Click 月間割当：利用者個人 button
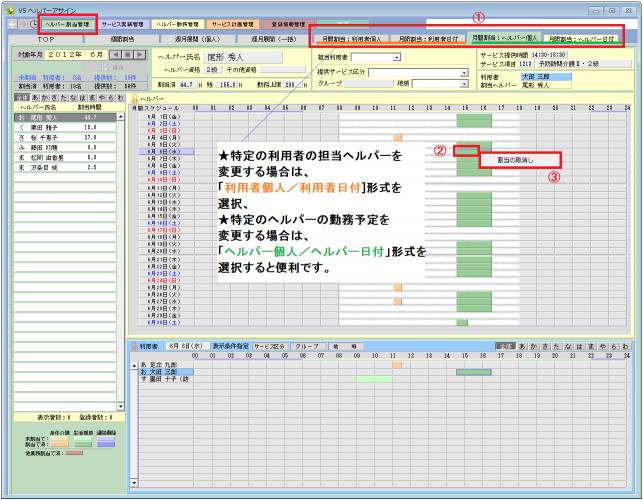The image size is (643, 500). click(x=349, y=37)
